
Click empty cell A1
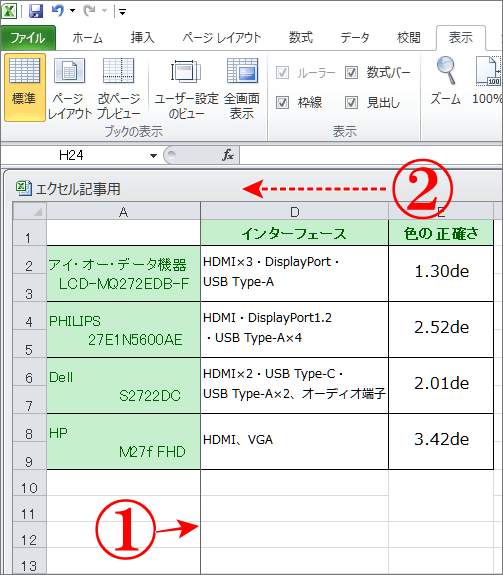[x=124, y=233]
